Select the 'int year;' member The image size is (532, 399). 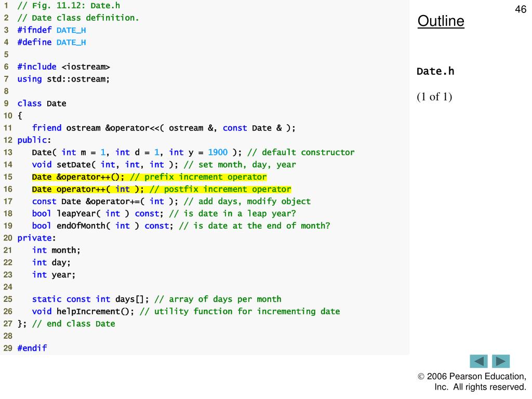54,275
